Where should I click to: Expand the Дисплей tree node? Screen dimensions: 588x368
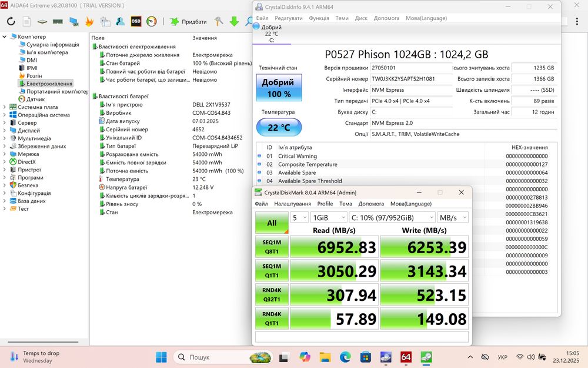(x=5, y=131)
